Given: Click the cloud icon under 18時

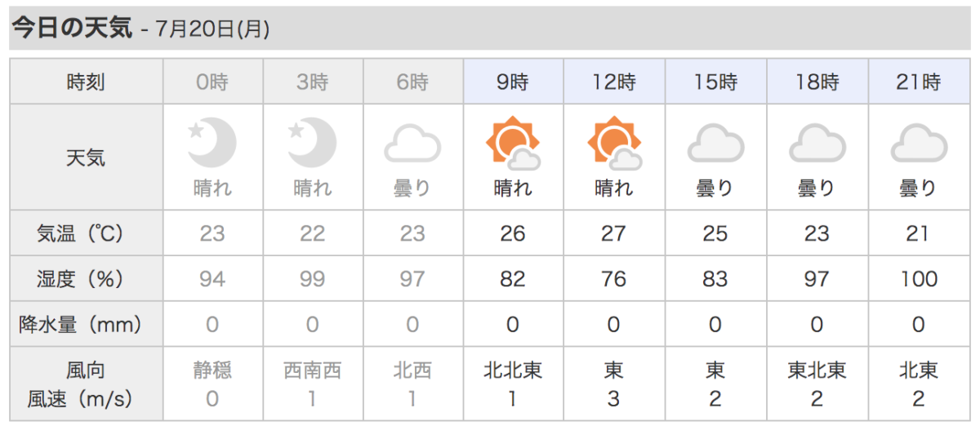Looking at the screenshot, I should click(x=817, y=144).
